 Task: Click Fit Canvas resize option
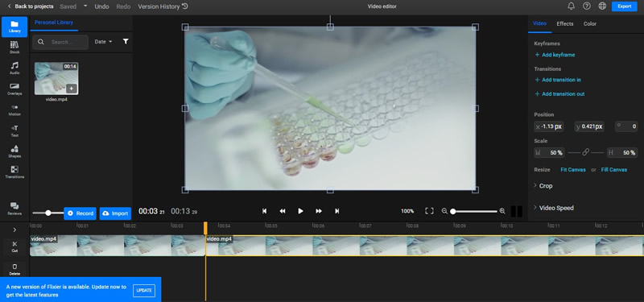coord(573,170)
